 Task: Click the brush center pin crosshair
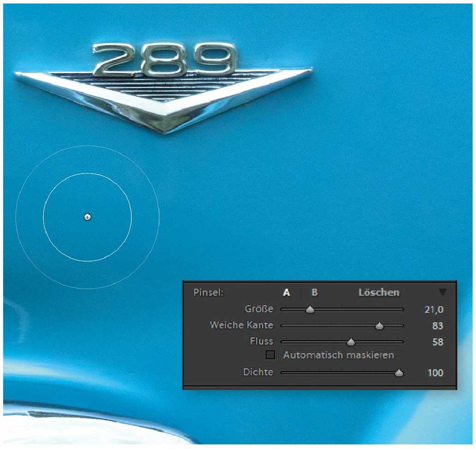[x=88, y=217]
